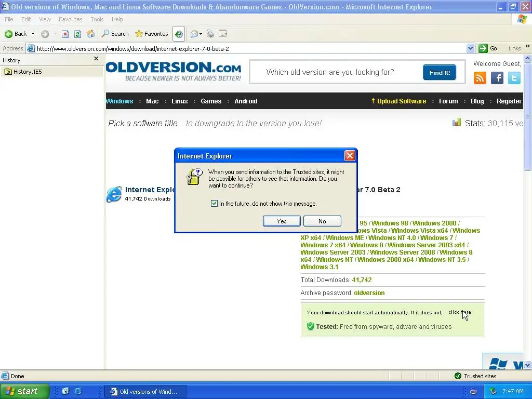The width and height of the screenshot is (532, 399).
Task: Refresh the page with the Refresh icon
Action: (78, 34)
